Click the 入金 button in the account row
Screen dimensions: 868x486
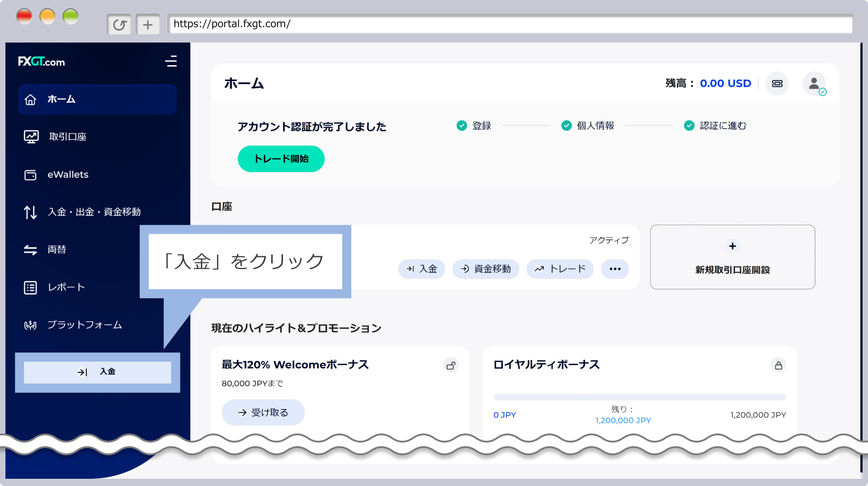click(421, 269)
